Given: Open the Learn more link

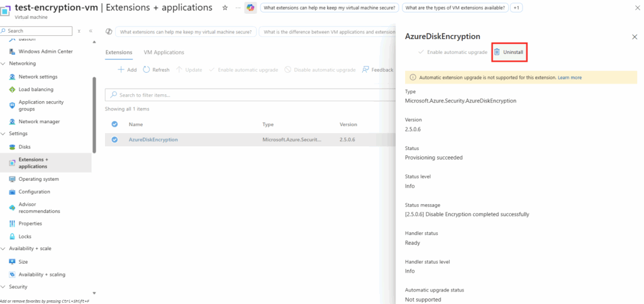Looking at the screenshot, I should 569,77.
